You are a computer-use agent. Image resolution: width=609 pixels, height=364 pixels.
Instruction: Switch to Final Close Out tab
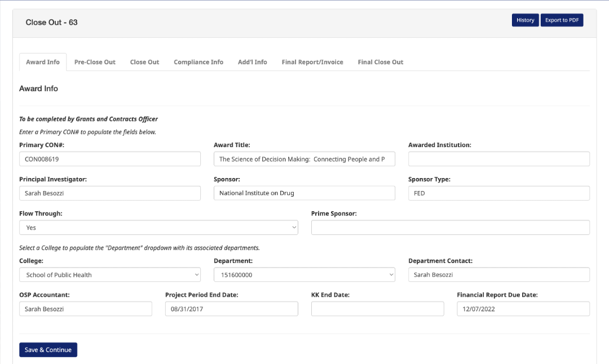(381, 62)
